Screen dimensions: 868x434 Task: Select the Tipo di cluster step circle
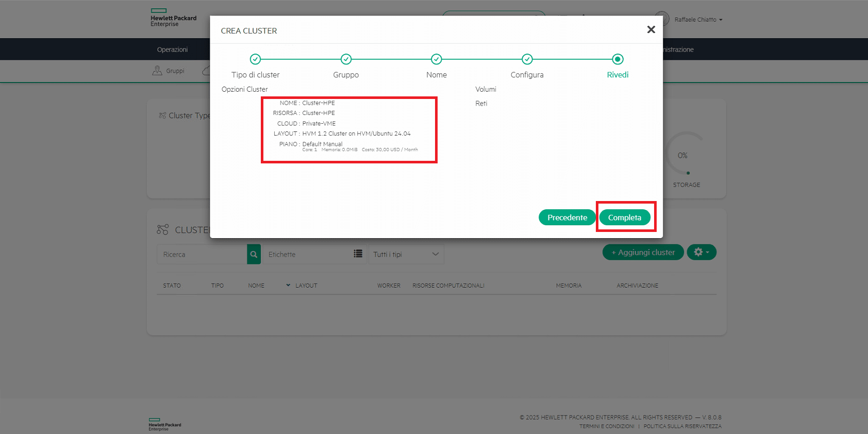pos(255,59)
